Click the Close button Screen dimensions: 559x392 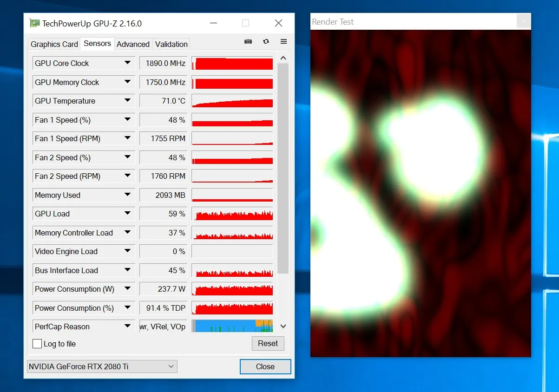[x=265, y=366]
